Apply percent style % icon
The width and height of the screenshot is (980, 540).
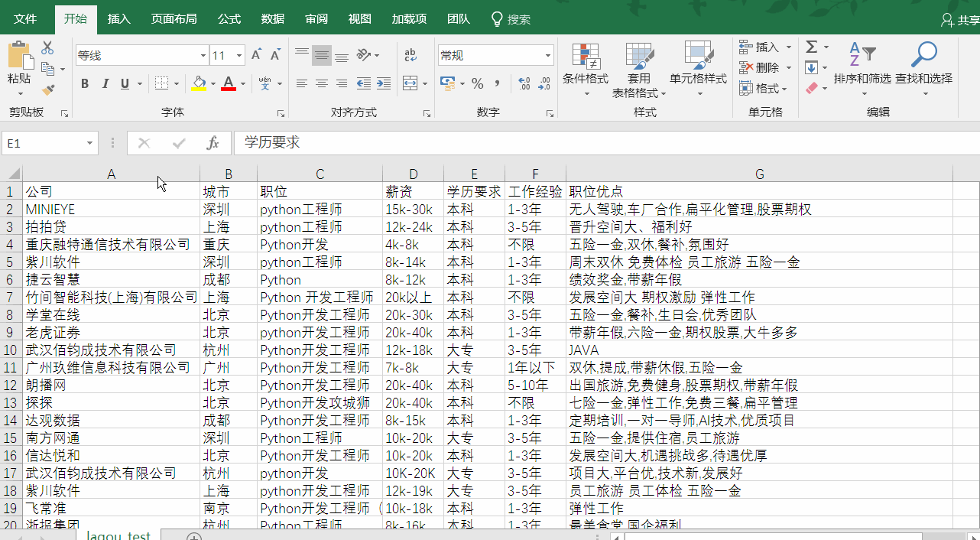[477, 84]
